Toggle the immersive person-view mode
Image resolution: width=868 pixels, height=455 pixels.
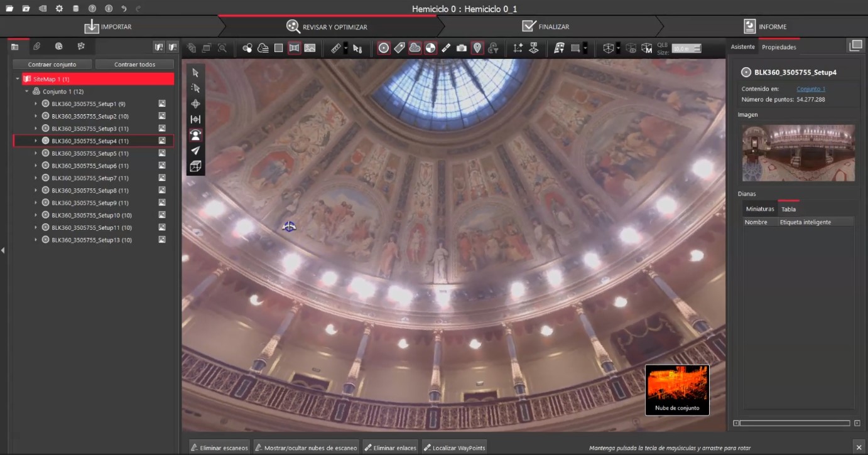point(195,135)
